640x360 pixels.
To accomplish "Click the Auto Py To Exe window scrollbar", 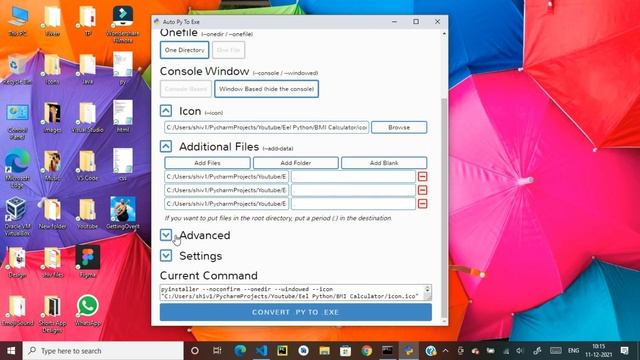I will [x=444, y=207].
